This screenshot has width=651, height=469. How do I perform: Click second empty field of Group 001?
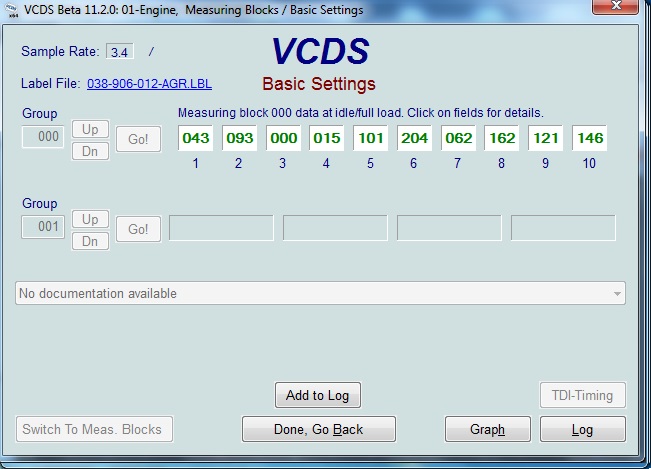[x=335, y=228]
